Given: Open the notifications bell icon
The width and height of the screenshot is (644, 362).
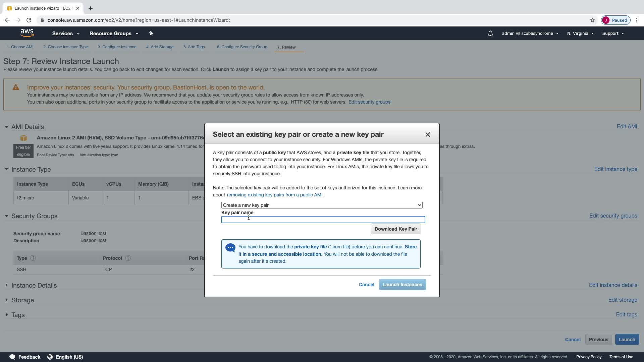Looking at the screenshot, I should coord(490,34).
